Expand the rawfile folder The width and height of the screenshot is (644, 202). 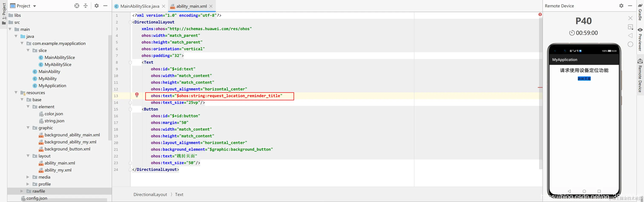22,191
